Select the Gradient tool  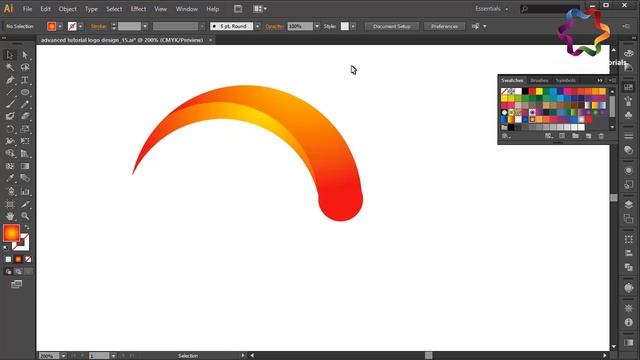pos(25,166)
